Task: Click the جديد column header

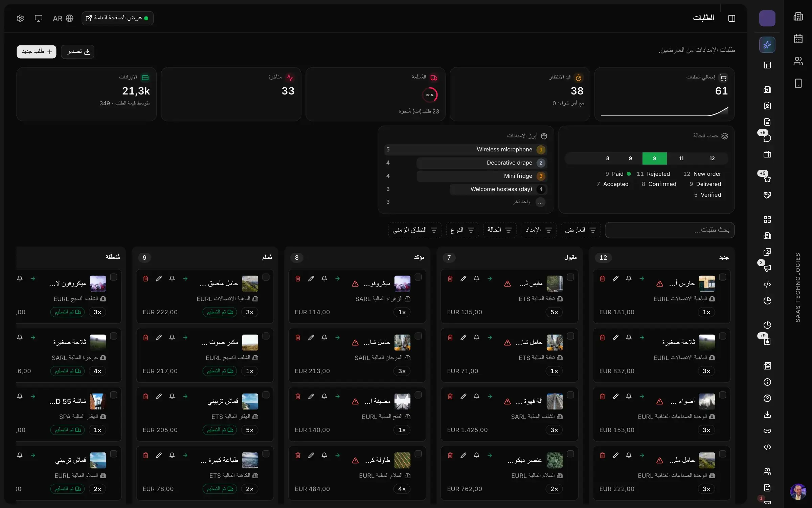Action: (724, 257)
